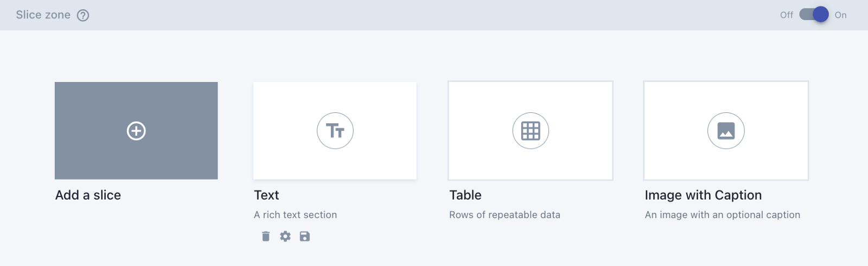
Task: Click the Table slice title
Action: click(x=465, y=195)
